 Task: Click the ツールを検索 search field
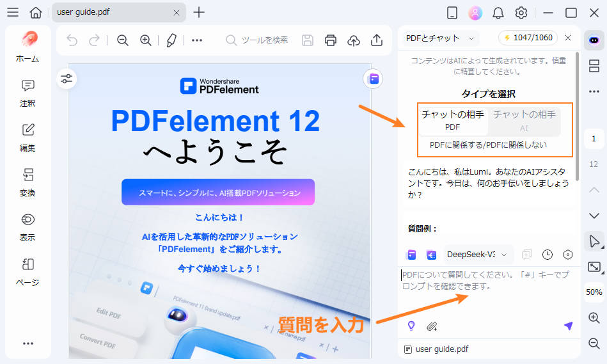point(257,40)
